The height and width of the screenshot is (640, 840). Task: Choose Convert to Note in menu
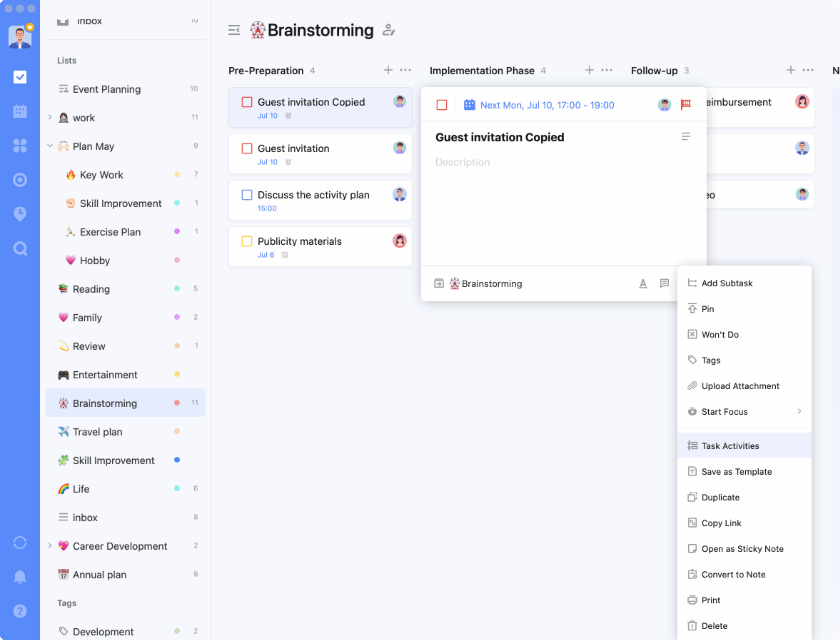click(733, 574)
